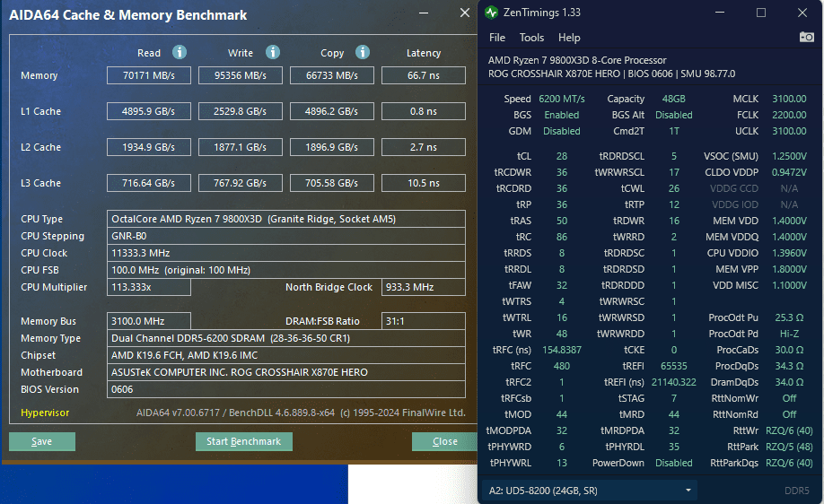Click the Hypervisor label in AIDA64

pos(45,413)
